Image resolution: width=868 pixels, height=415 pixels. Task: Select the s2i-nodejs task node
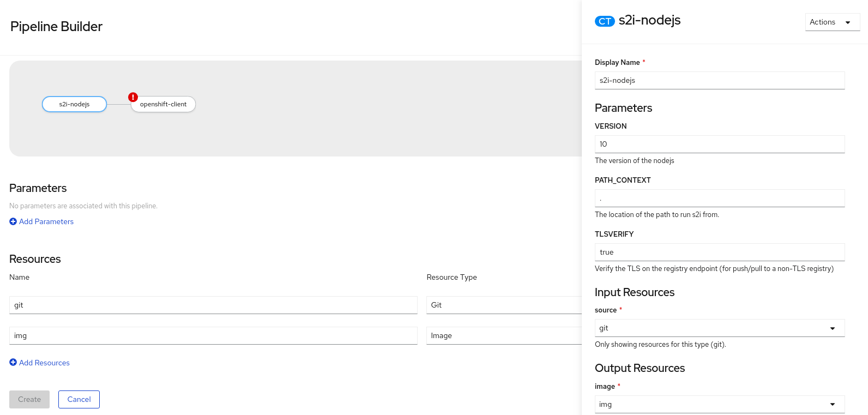[74, 104]
